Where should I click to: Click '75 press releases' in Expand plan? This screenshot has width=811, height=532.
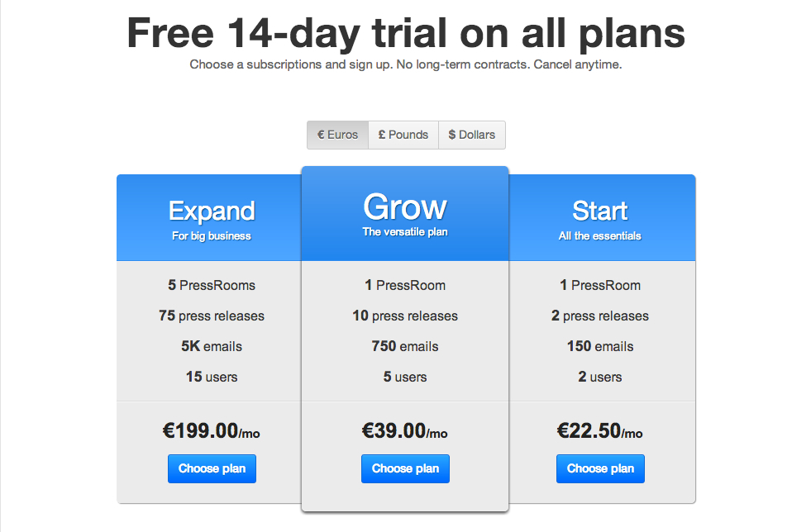(x=212, y=316)
